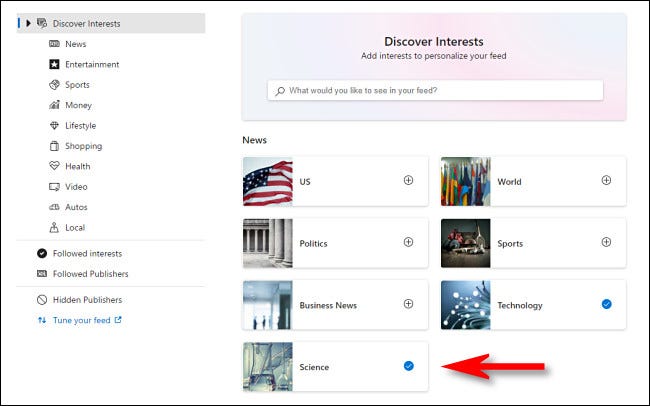Screen dimensions: 650x406
Task: Add World interest with plus button
Action: pyautogui.click(x=606, y=180)
